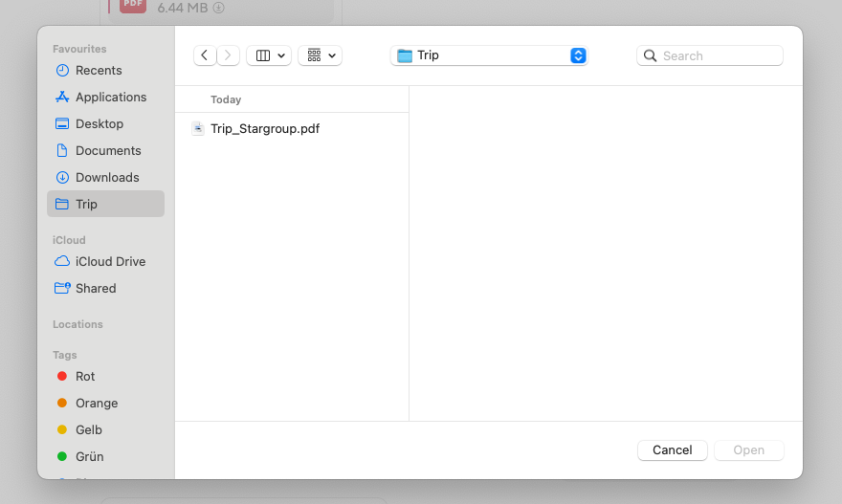The image size is (842, 504).
Task: Open the Shared iCloud folder
Action: (x=95, y=288)
